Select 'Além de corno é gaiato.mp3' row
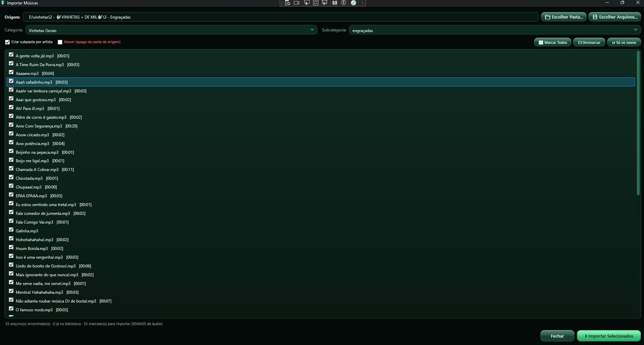644x345 pixels. point(320,117)
